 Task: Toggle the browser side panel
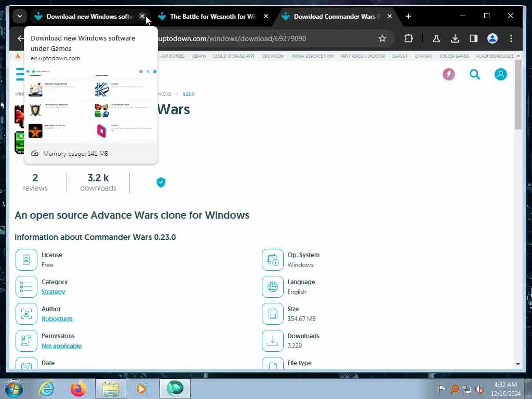474,38
